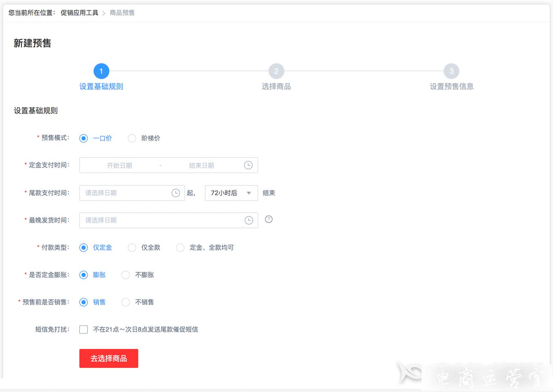Open the 72小时后 dropdown
This screenshot has height=392, width=553.
(231, 193)
